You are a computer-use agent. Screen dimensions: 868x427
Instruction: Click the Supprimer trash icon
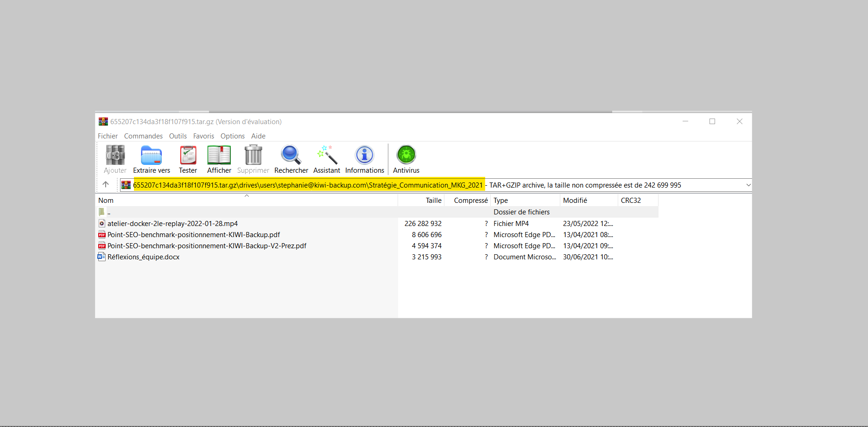coord(253,155)
